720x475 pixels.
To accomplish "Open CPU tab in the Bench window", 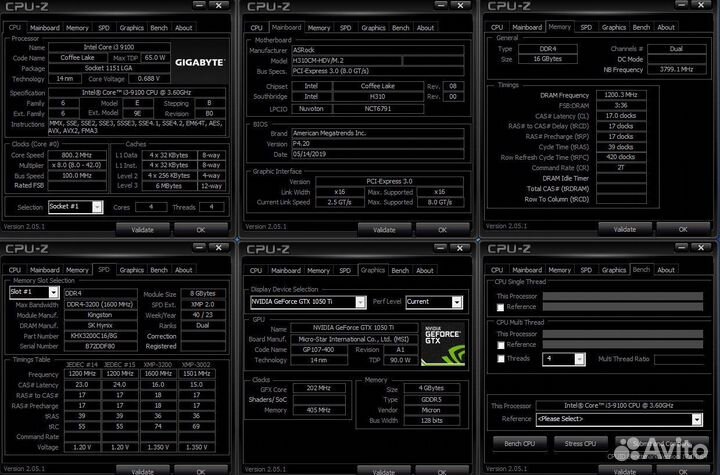I will [497, 270].
